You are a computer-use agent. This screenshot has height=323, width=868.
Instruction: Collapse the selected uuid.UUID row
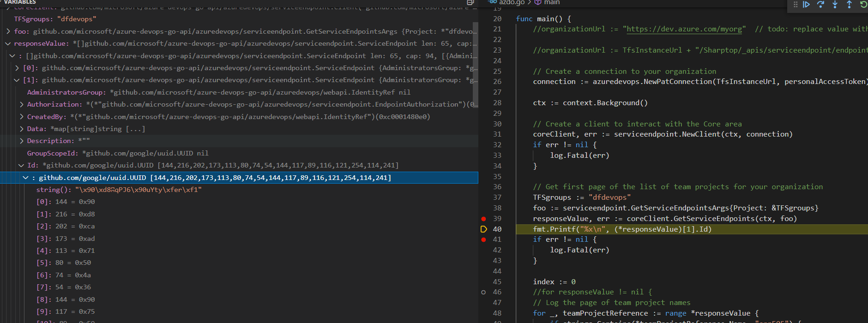click(26, 178)
